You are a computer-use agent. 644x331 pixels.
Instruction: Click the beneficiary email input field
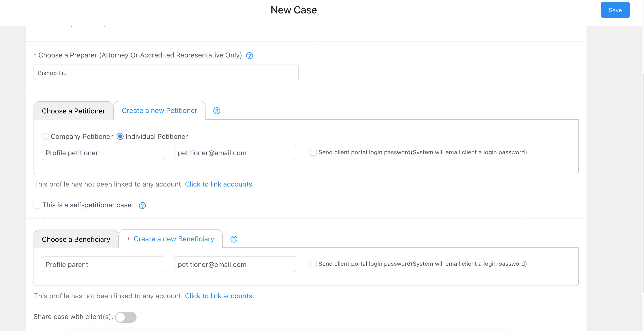(235, 264)
